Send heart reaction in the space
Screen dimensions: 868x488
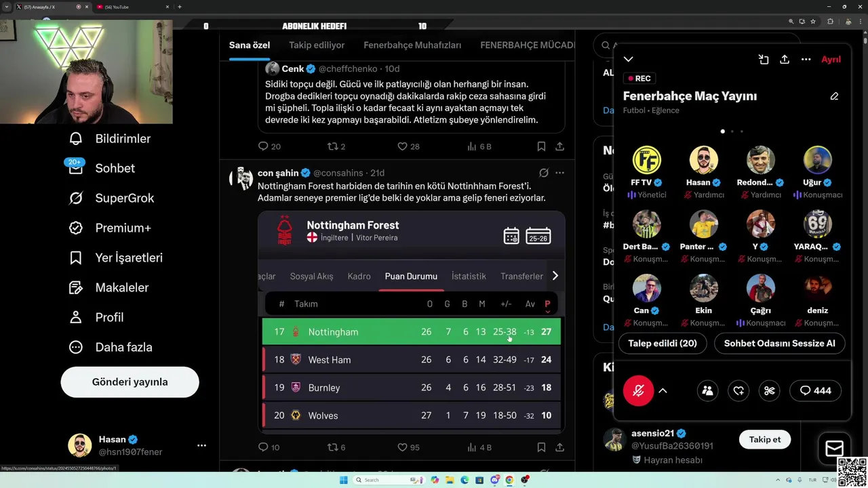click(738, 390)
